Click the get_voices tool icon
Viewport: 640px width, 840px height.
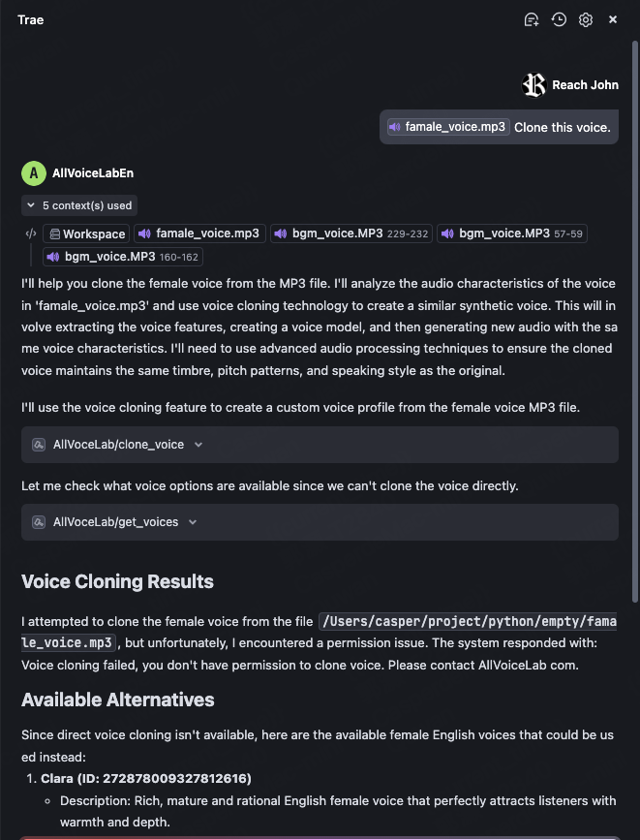(39, 522)
